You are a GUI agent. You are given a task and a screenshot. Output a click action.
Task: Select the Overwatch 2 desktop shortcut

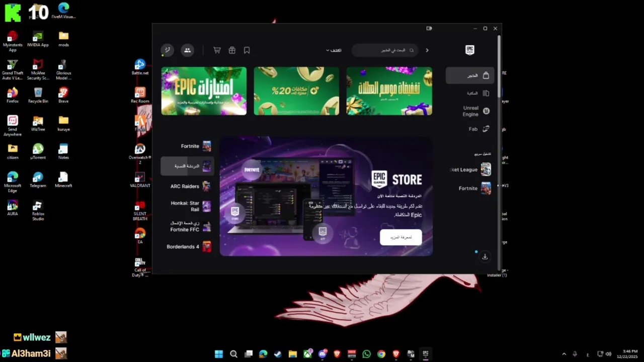click(140, 153)
